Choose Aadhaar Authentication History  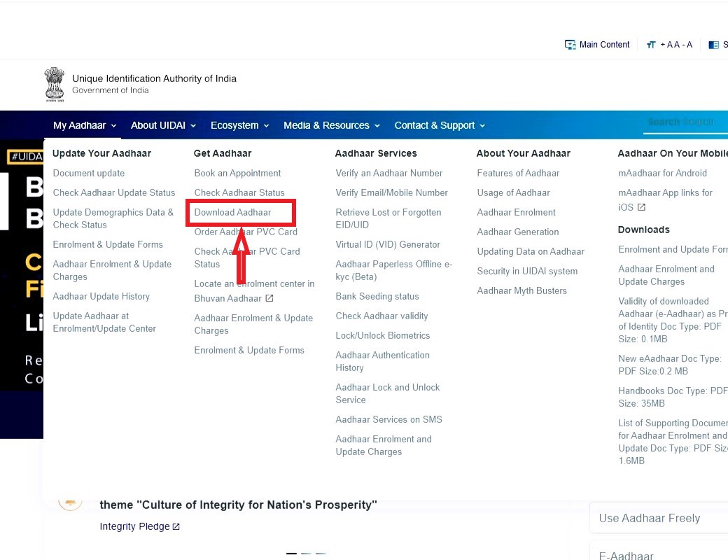383,361
